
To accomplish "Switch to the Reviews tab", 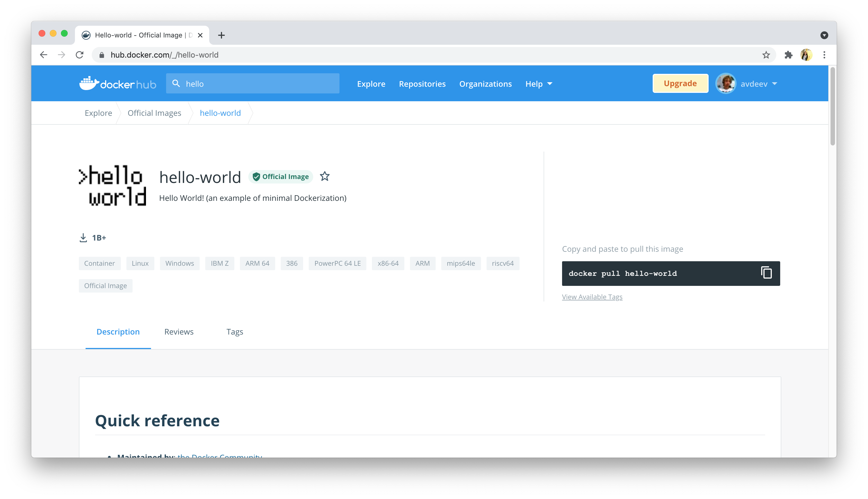I will [x=179, y=332].
